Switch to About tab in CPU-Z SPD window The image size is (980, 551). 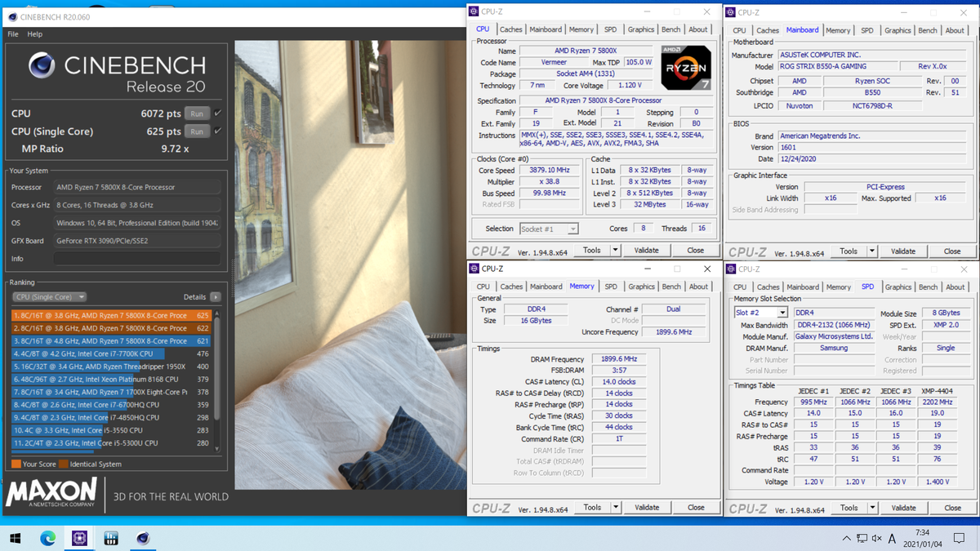(x=955, y=287)
